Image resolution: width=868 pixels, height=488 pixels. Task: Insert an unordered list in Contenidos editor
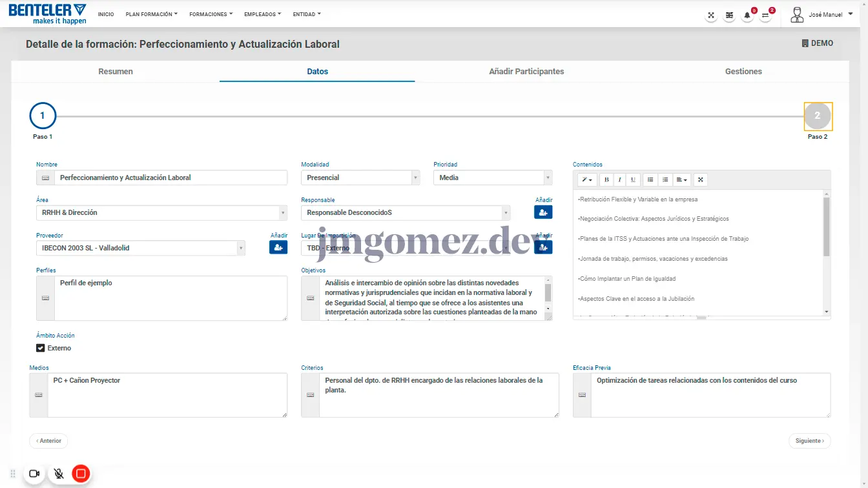pos(650,179)
